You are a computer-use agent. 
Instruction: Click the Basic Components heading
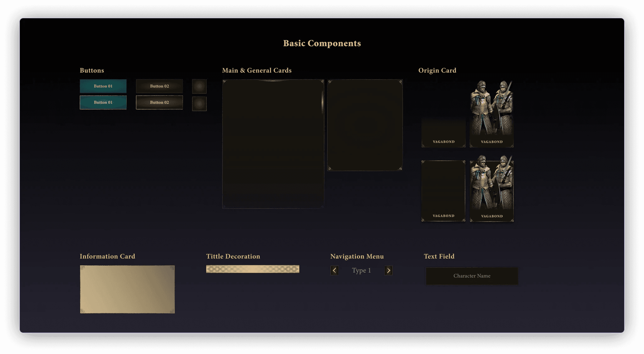coord(322,43)
